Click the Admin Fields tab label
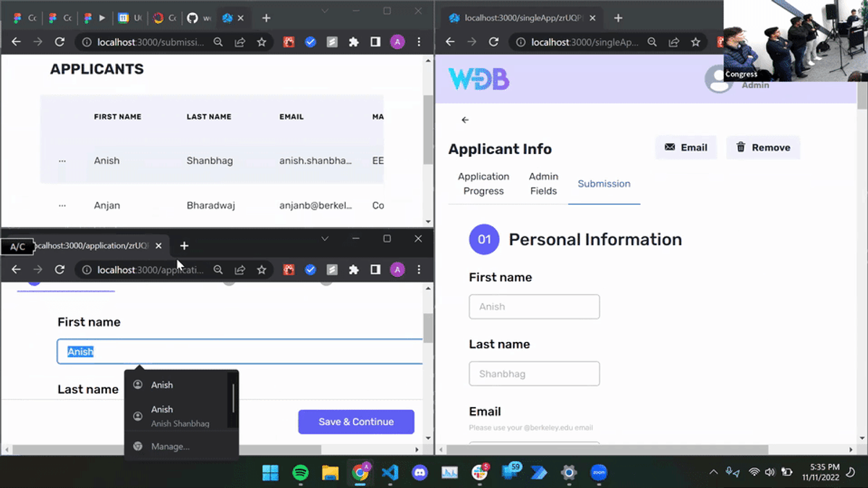Screen dimensions: 868x488 [543, 184]
